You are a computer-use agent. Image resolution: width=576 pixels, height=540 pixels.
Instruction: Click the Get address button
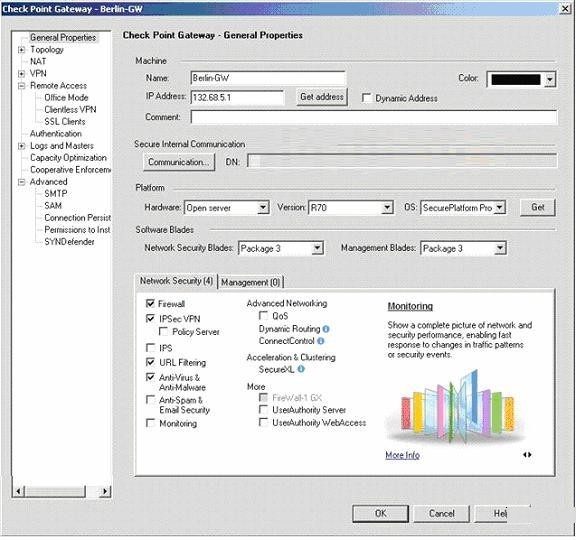click(x=322, y=97)
